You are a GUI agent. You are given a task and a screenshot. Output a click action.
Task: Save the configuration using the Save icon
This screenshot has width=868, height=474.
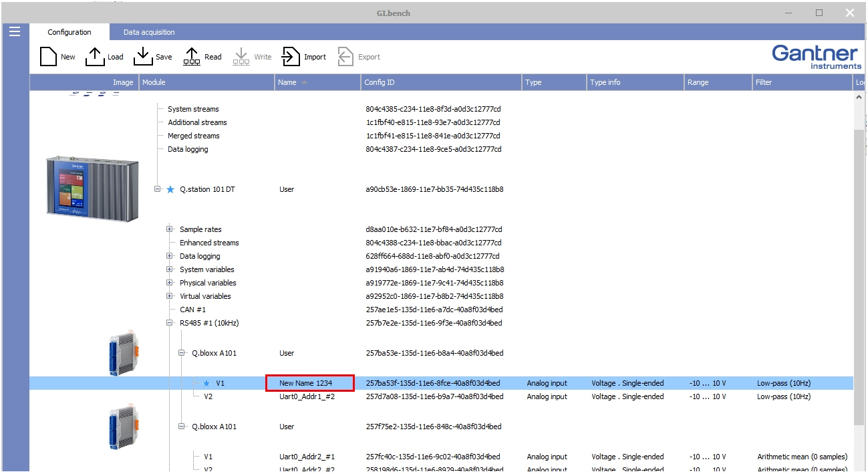pyautogui.click(x=142, y=56)
